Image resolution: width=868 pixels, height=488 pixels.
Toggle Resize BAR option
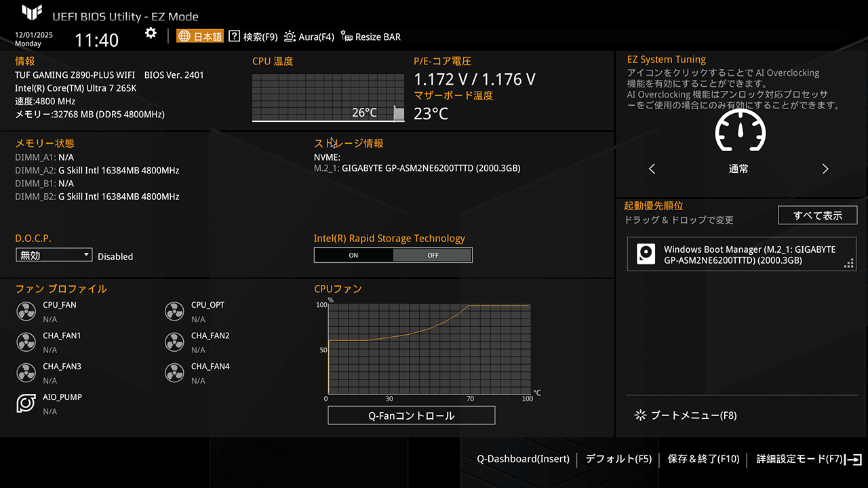371,37
